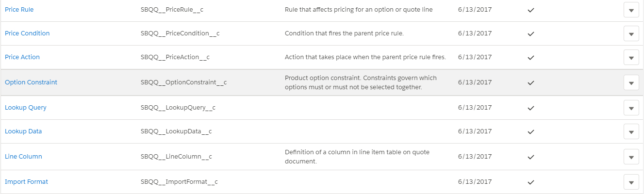Open the Line Column object

(x=23, y=157)
